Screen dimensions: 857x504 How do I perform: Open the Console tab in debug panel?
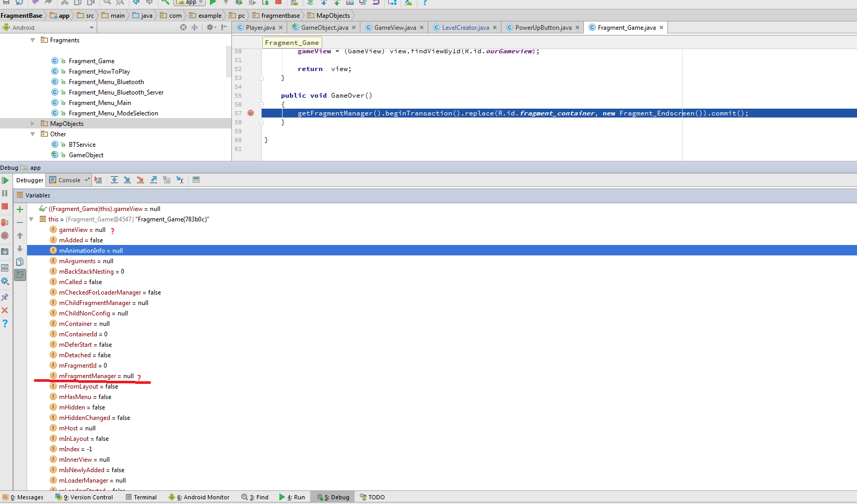coord(68,180)
